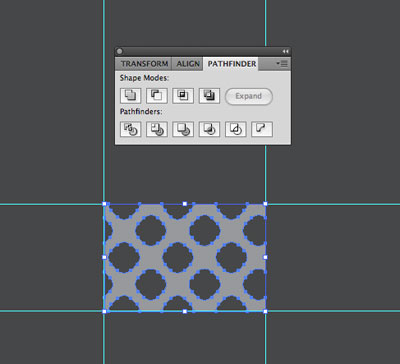400x364 pixels.
Task: Apply the Exclude shape mode
Action: point(209,96)
